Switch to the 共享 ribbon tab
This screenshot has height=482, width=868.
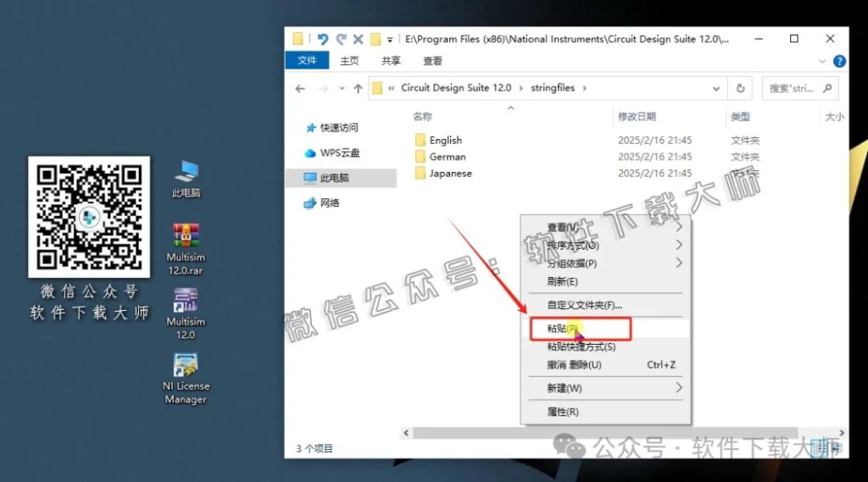click(x=391, y=61)
